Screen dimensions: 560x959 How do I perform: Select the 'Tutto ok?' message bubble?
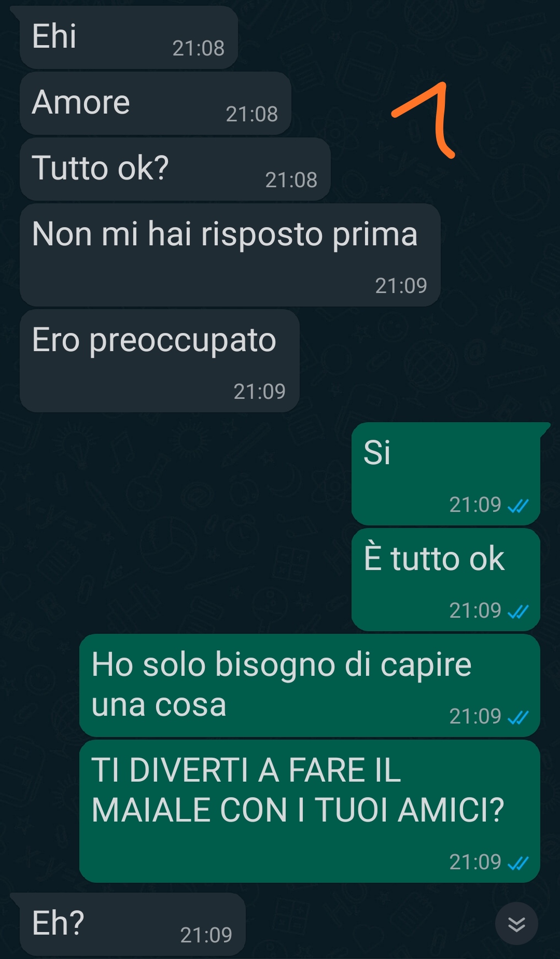(x=175, y=169)
